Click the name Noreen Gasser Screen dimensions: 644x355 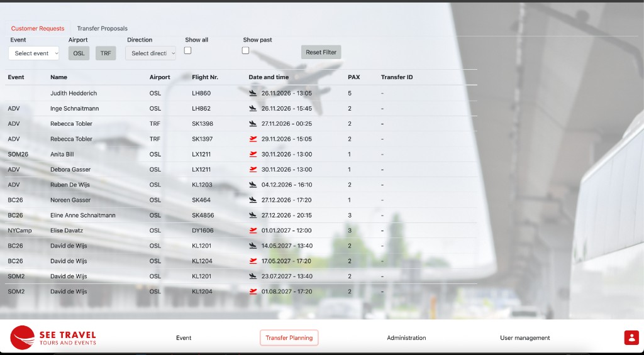[70, 200]
